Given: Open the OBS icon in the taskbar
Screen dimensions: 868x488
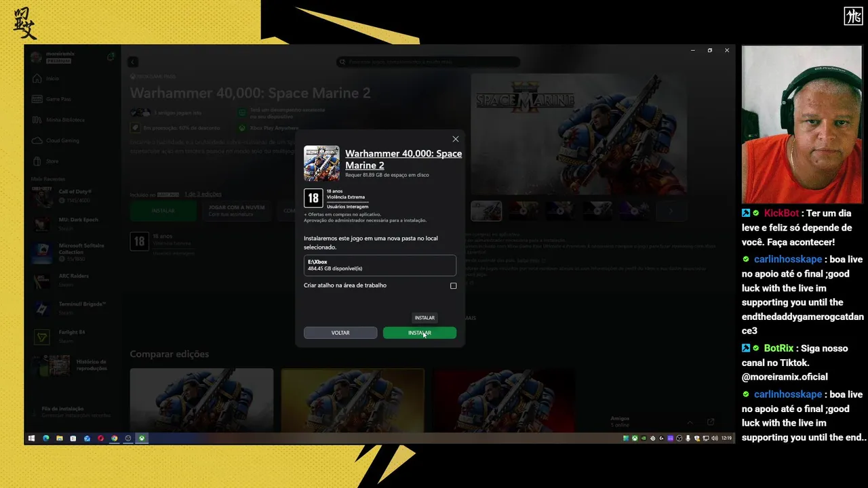Looking at the screenshot, I should point(128,439).
